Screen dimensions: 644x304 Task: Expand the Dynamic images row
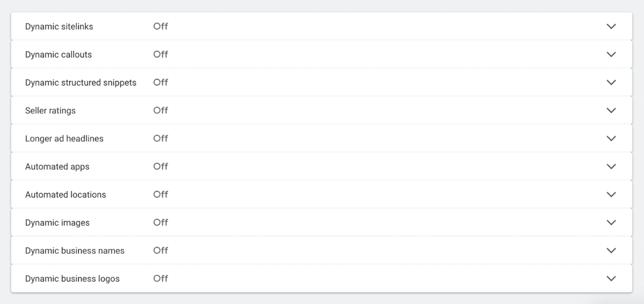[611, 222]
